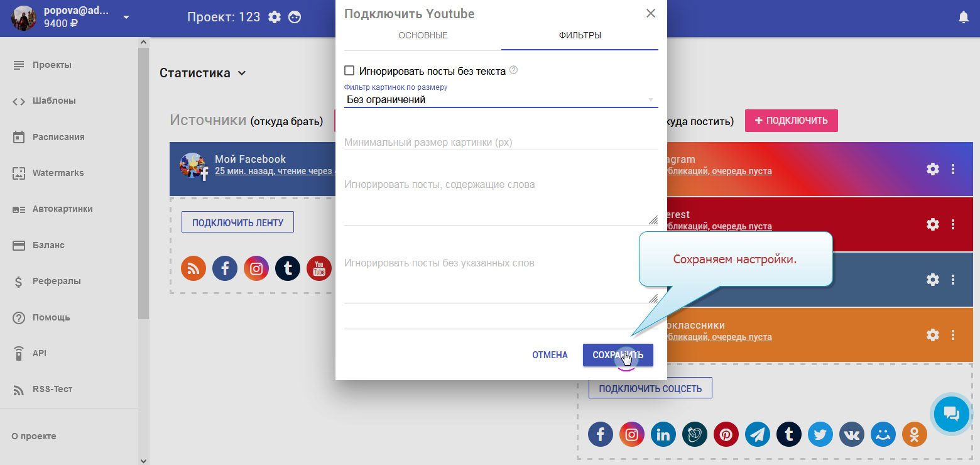Viewport: 980px width, 465px height.
Task: Open project settings gear next to Проект: 123
Action: click(275, 17)
